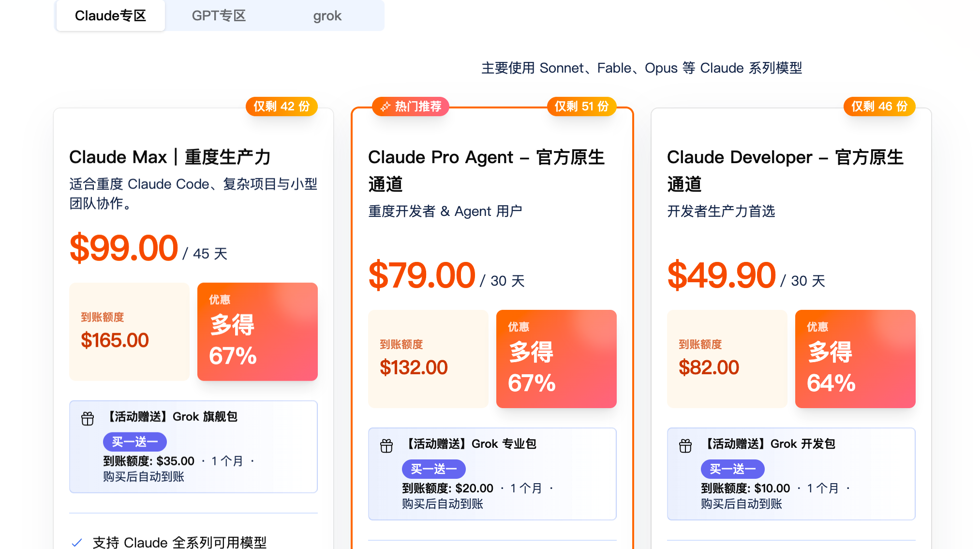Click the 买一送一 badge in Pro Agent card

pos(434,469)
